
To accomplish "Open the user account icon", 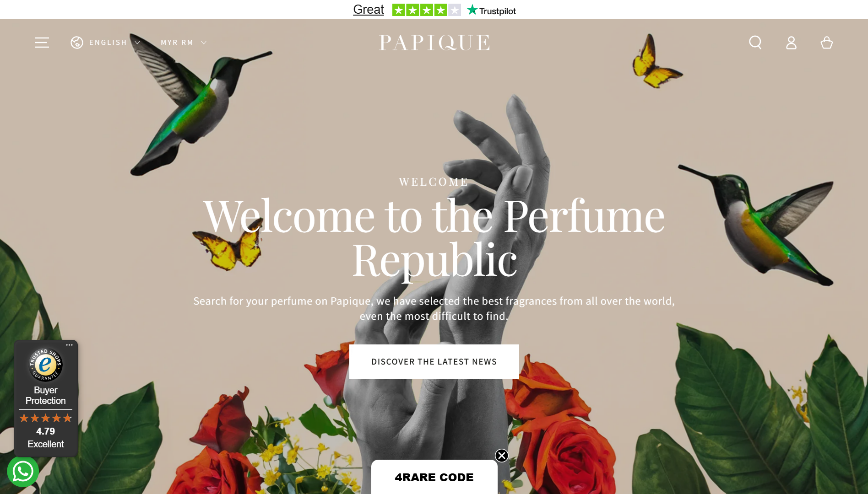I will pos(791,43).
